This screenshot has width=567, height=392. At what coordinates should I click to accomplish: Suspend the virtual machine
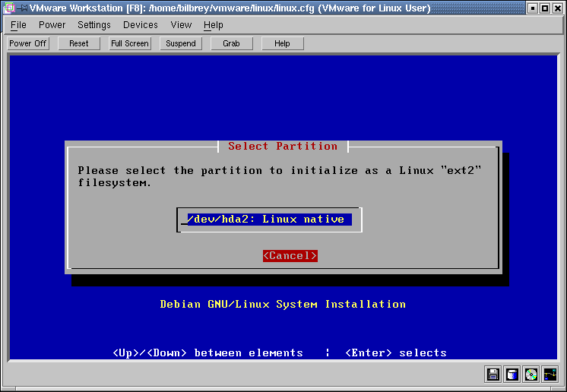click(181, 43)
